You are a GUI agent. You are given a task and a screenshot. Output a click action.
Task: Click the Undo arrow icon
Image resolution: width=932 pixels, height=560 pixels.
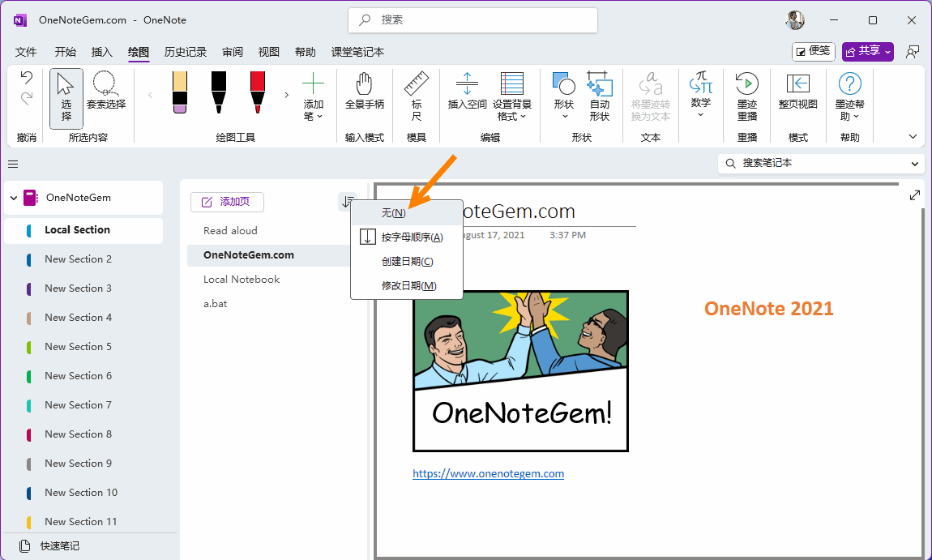coord(27,79)
